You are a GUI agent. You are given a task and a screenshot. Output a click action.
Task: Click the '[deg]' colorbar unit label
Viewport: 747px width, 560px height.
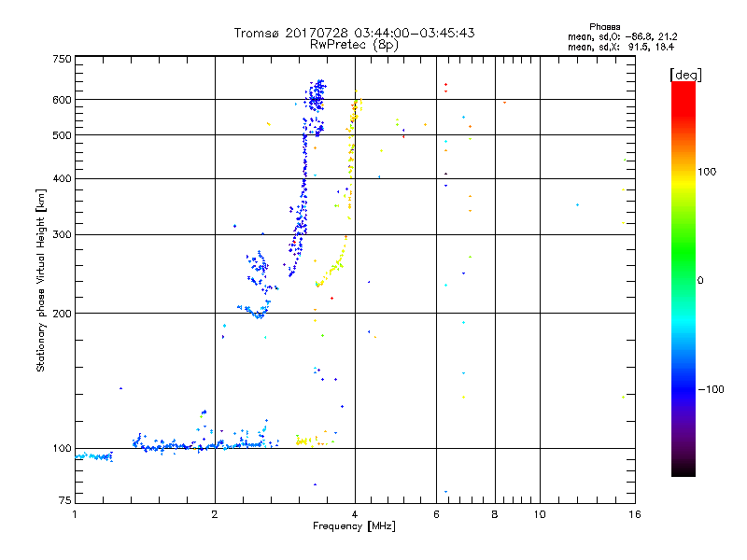[685, 75]
